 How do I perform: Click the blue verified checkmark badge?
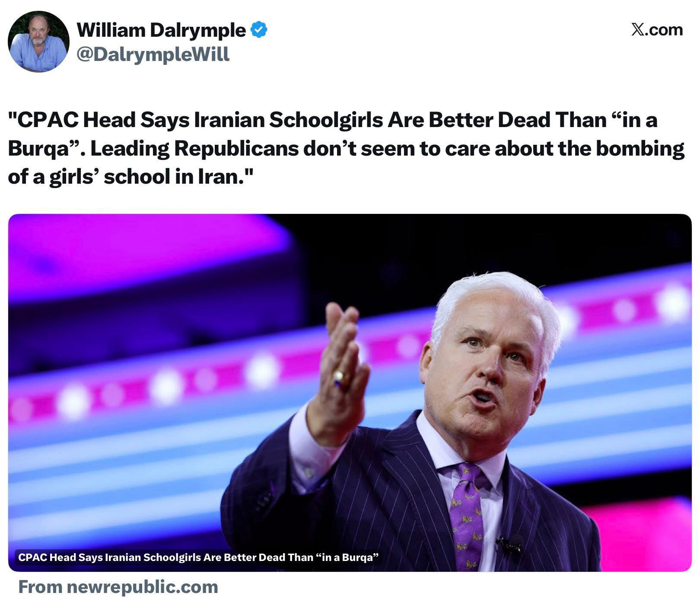pos(259,30)
